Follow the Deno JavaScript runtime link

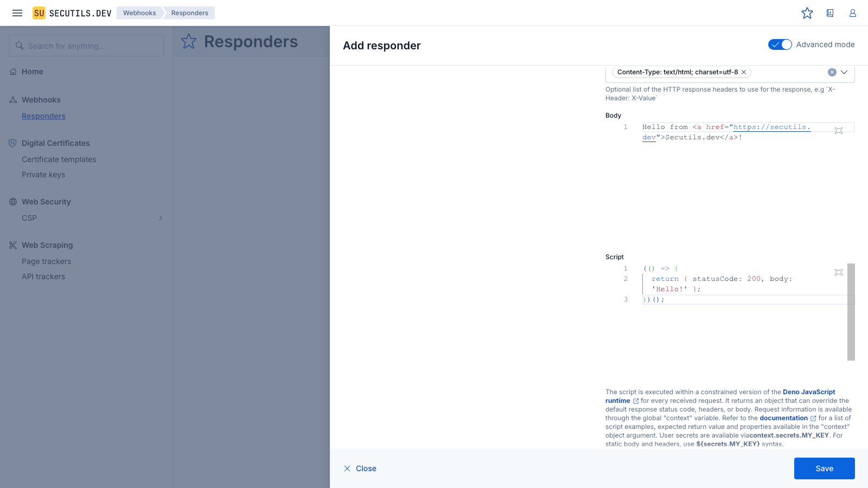coord(808,391)
